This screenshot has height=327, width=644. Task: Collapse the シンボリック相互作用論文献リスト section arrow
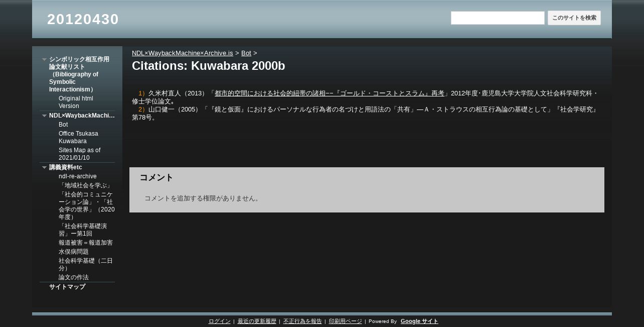click(x=44, y=59)
